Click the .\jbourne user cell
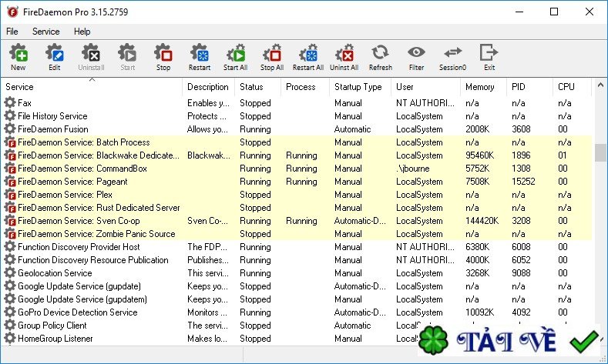 [x=412, y=169]
